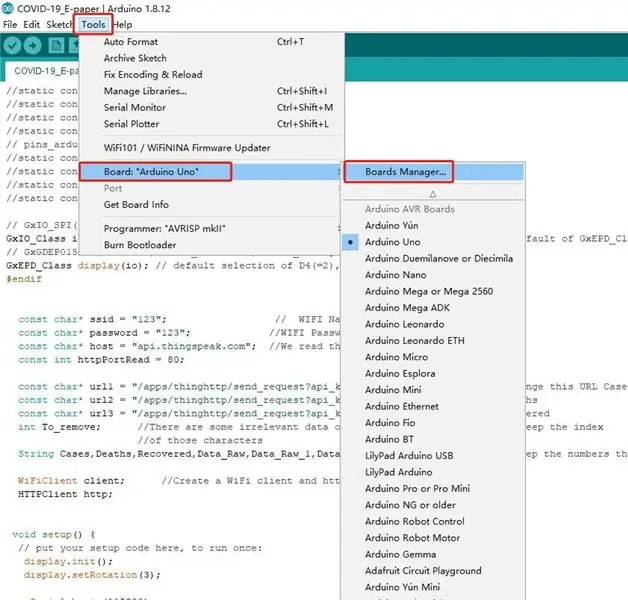Select Arduino Yún board

pos(433,226)
